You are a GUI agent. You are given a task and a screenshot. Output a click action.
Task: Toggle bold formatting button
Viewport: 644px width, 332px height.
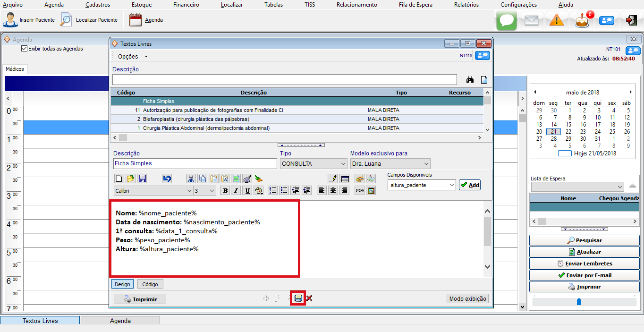pyautogui.click(x=225, y=191)
